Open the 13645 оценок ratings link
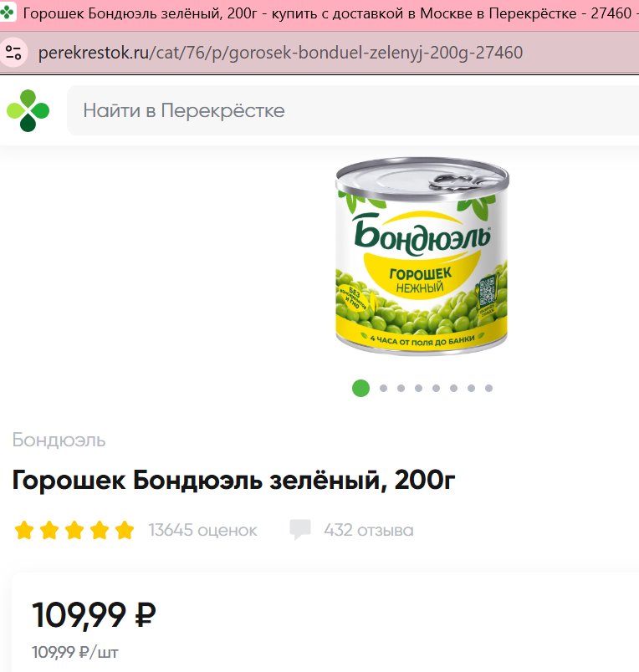This screenshot has height=672, width=639. [203, 530]
